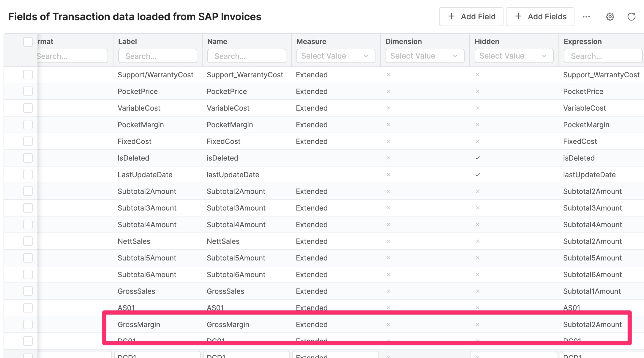Click the Expression column header

point(583,42)
